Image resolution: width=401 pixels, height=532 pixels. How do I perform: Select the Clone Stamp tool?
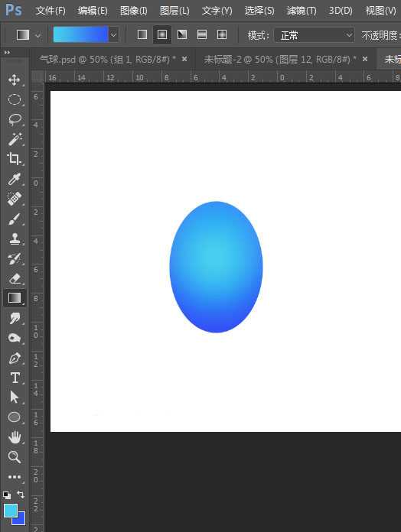point(15,238)
